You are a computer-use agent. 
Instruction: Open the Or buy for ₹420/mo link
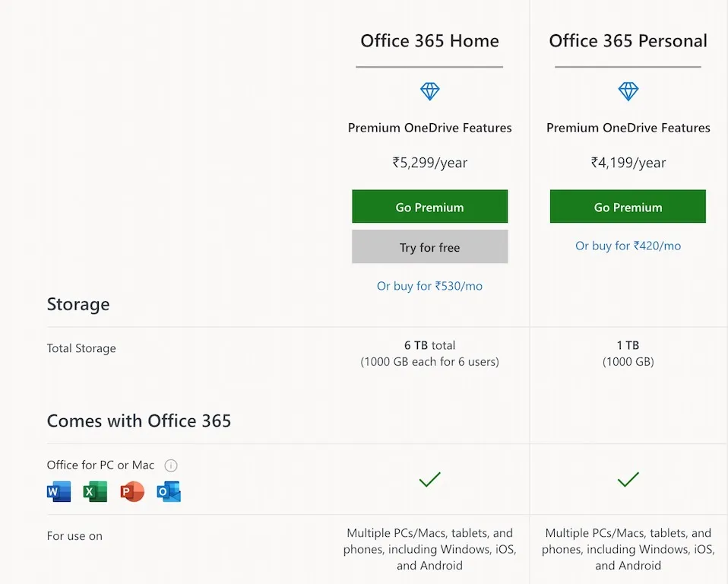click(628, 246)
